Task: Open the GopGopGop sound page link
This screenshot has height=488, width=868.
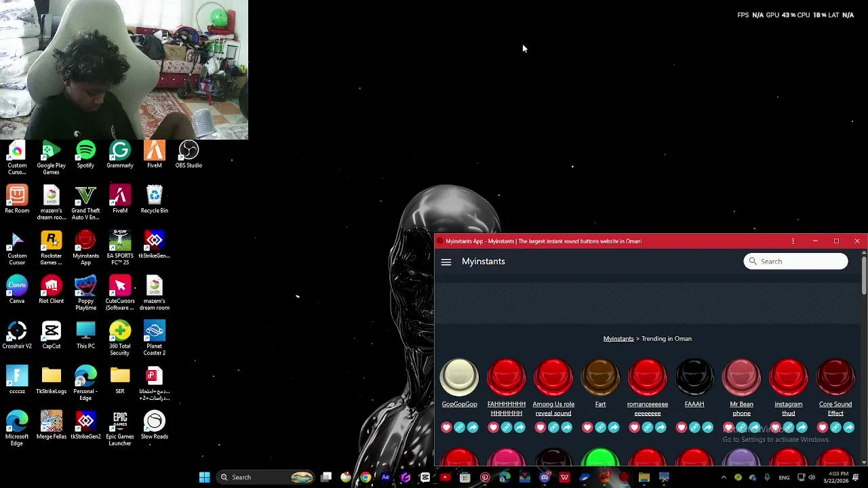Action: pos(459,404)
